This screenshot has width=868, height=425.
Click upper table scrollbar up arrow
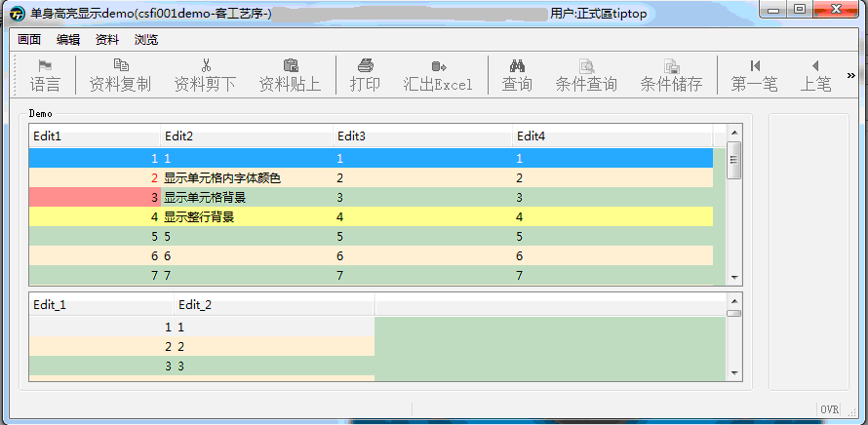click(x=734, y=133)
